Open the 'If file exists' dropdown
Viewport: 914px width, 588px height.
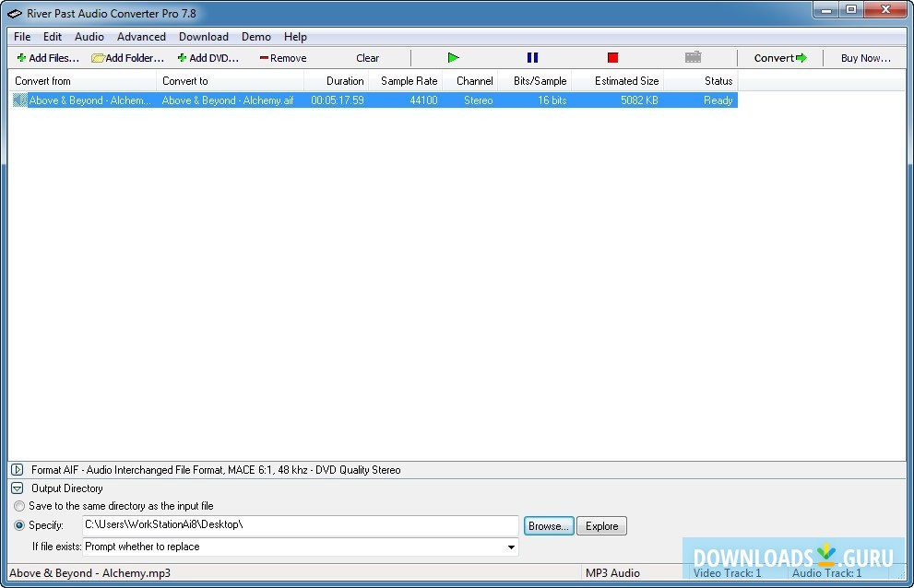[x=509, y=547]
